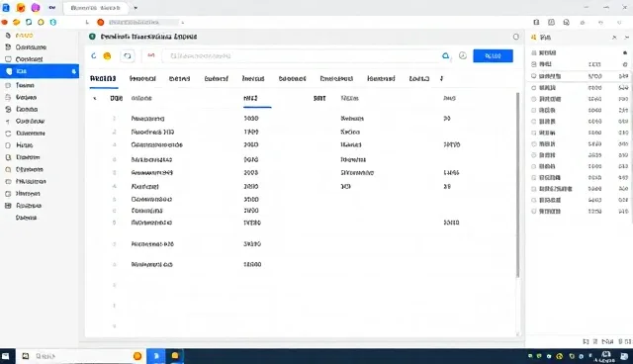This screenshot has height=364, width=633.
Task: Click the small red icon before the search box
Action: point(151,55)
